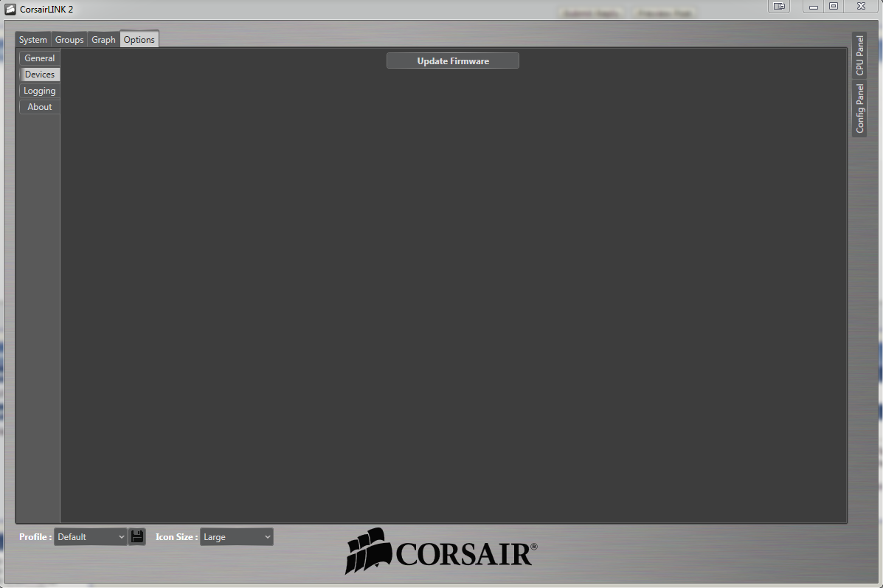This screenshot has height=588, width=883.
Task: Close the CorsairLINK 2 window
Action: point(861,6)
